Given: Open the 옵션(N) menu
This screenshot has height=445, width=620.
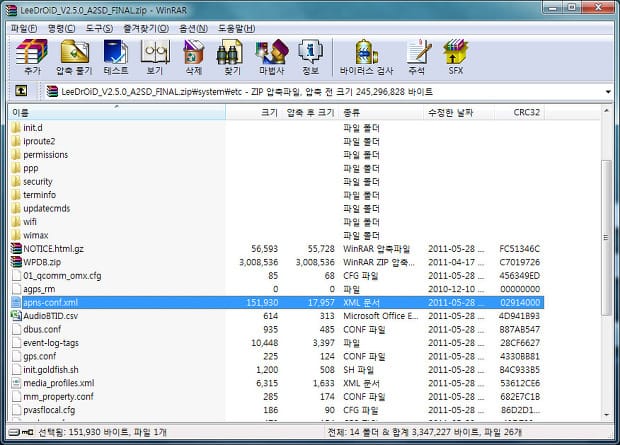Looking at the screenshot, I should tap(193, 28).
